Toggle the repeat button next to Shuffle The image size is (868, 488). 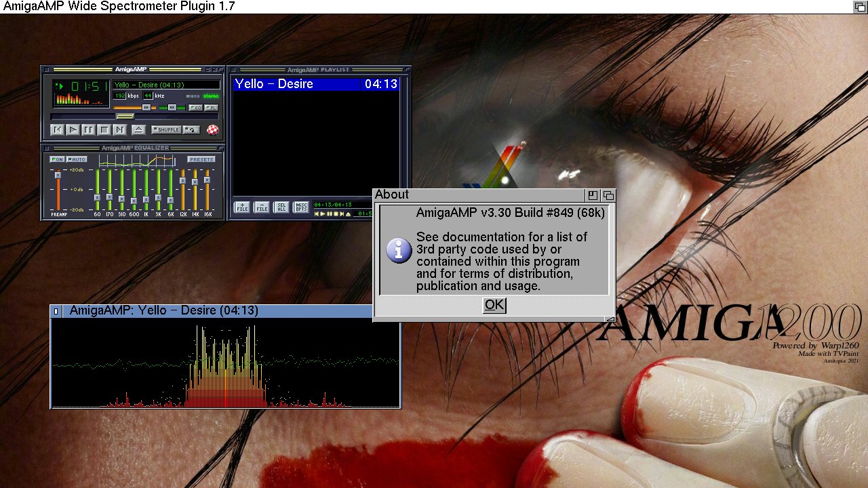(191, 129)
